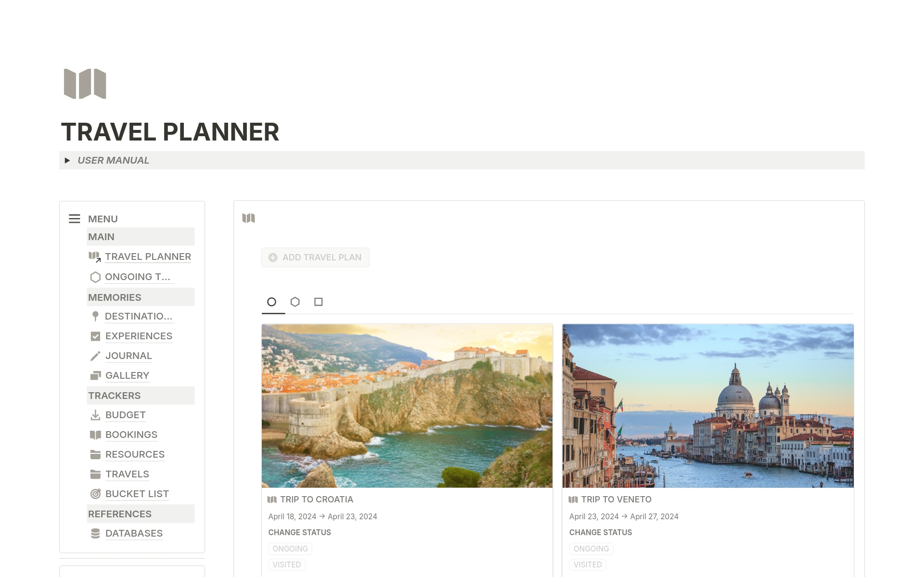This screenshot has width=924, height=577.
Task: Open the Gallery section in sidebar
Action: [126, 375]
